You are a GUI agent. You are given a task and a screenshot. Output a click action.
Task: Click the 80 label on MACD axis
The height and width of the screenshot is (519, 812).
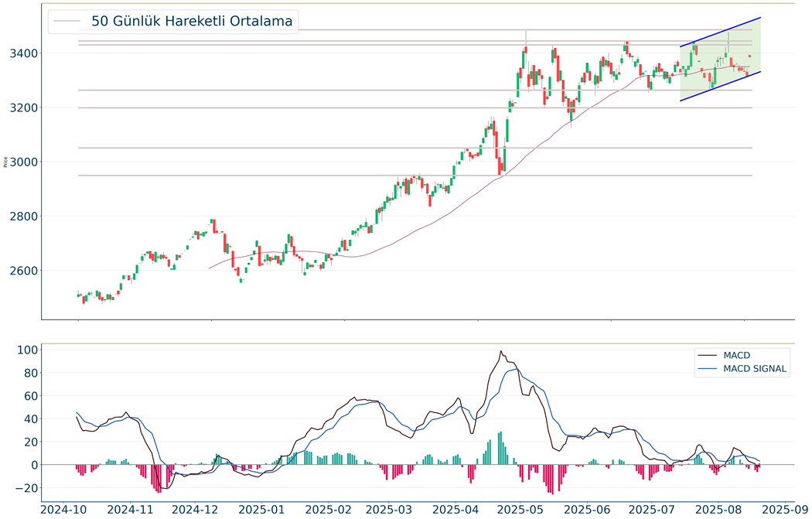[x=31, y=373]
